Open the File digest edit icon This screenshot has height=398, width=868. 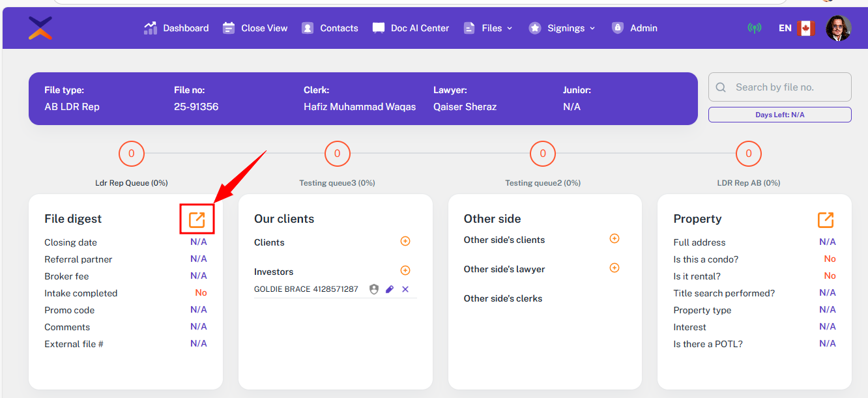point(197,220)
